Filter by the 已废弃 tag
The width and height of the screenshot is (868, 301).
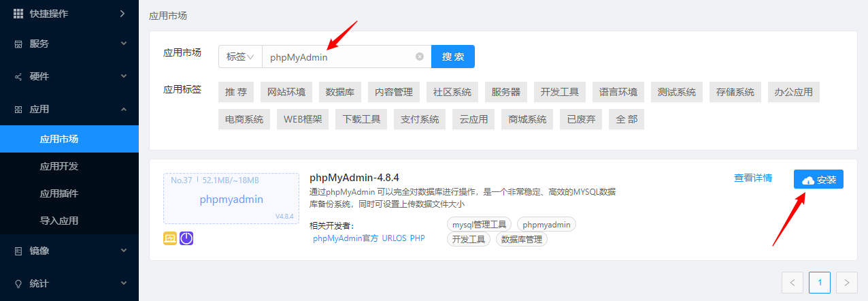click(581, 119)
